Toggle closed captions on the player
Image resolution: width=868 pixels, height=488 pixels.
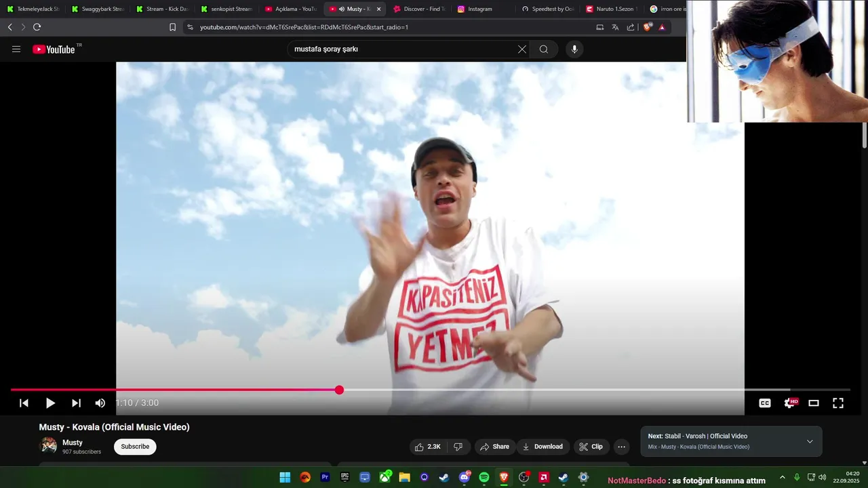point(765,403)
